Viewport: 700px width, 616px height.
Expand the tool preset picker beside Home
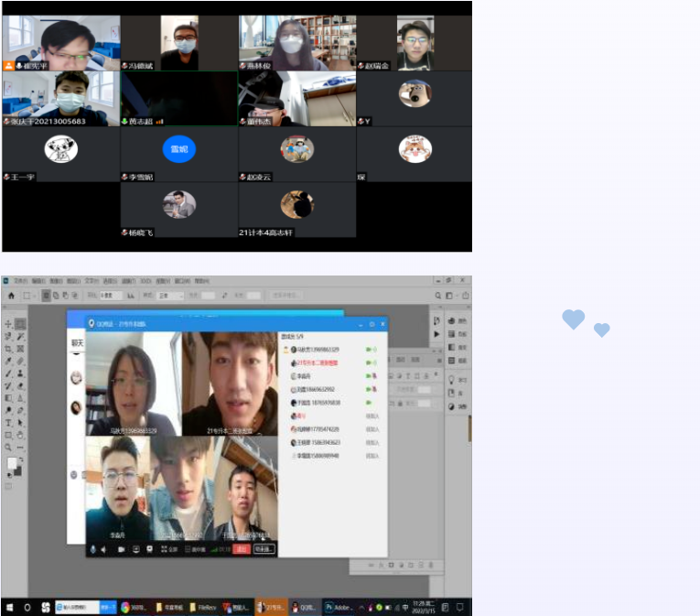coord(29,296)
